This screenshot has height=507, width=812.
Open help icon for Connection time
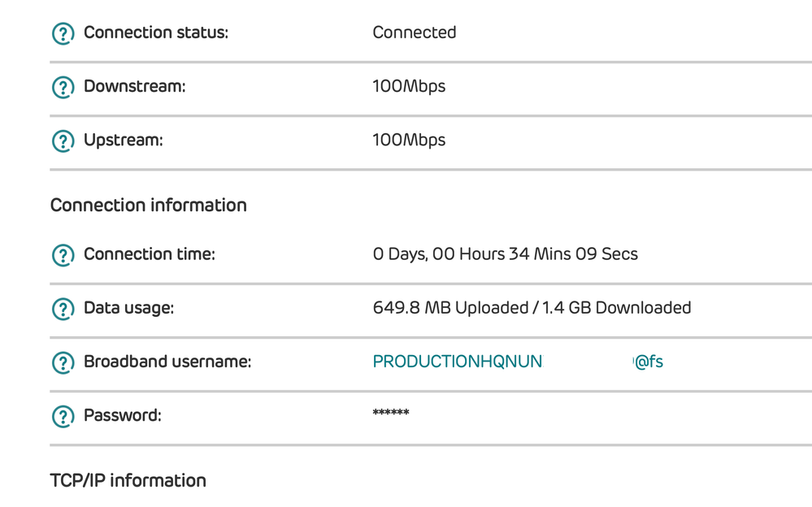(x=63, y=255)
